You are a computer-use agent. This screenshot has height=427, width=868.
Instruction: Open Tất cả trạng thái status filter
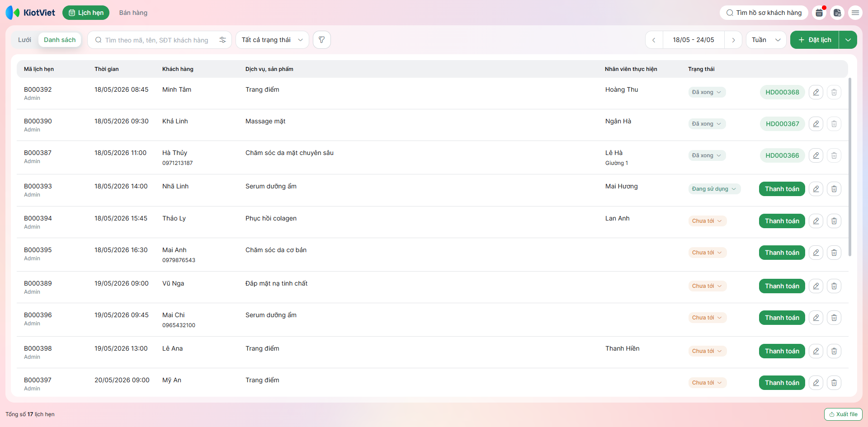pyautogui.click(x=272, y=40)
